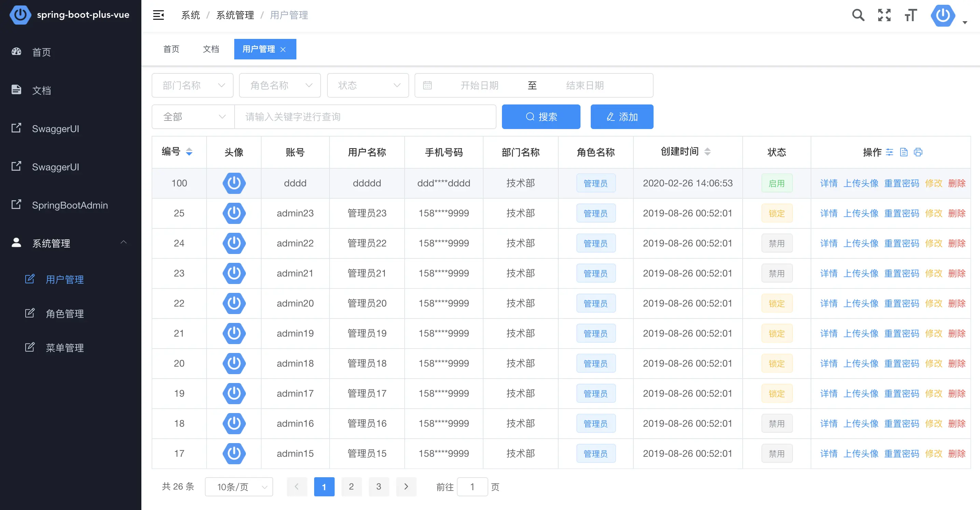
Task: Switch to the 文档 tab
Action: (211, 49)
